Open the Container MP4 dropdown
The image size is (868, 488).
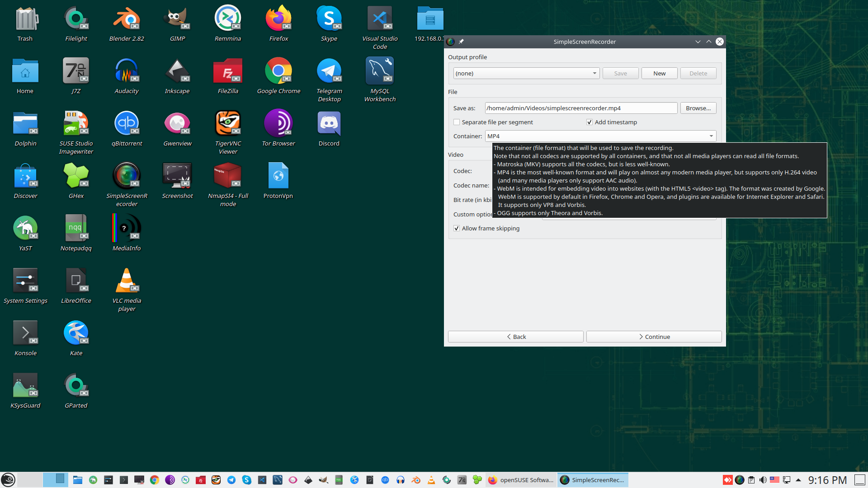(x=600, y=136)
